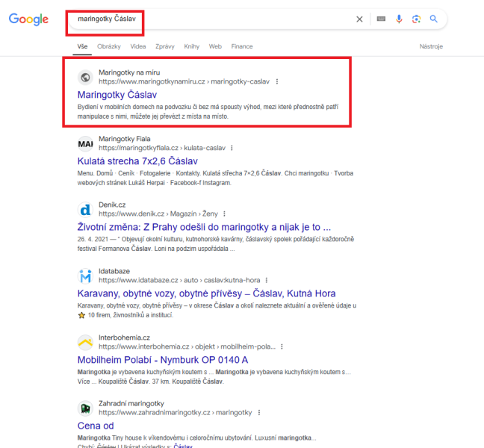Switch to the Zprávy tab
Image resolution: width=484 pixels, height=448 pixels.
(x=165, y=46)
